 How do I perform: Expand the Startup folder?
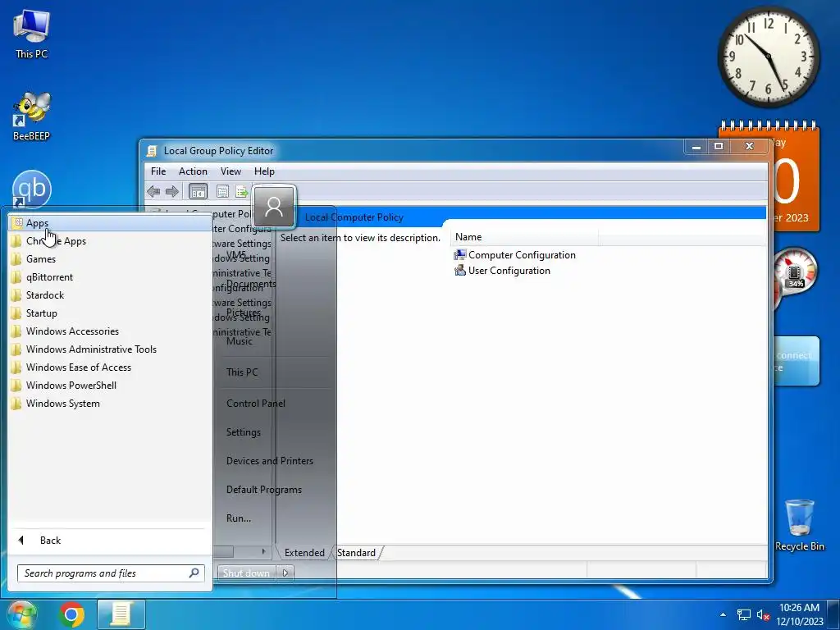110,313
